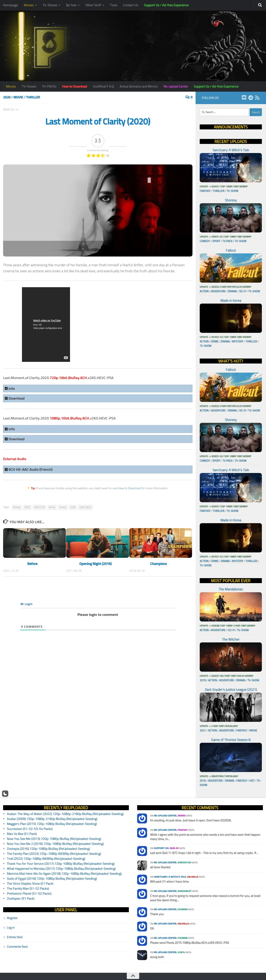Image resolution: width=266 pixels, height=980 pixels.
Task: Open How to Download link in tip
Action: pos(129,488)
